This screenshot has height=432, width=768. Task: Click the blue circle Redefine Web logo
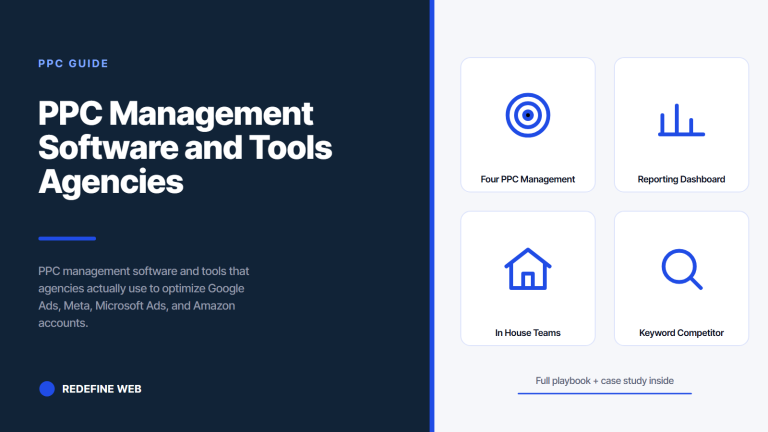47,389
